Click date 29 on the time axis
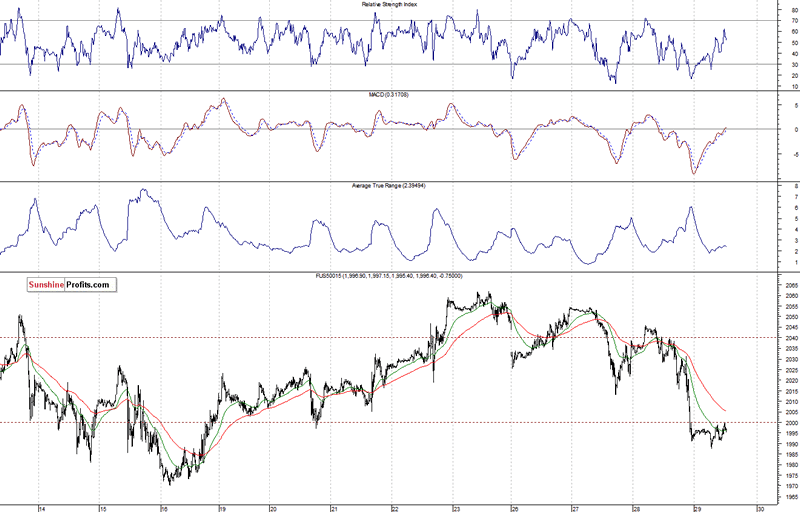This screenshot has height=512, width=800. [698, 509]
